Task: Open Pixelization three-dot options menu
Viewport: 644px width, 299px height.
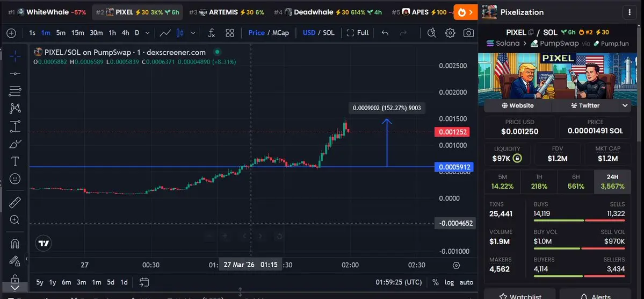Action: click(629, 12)
